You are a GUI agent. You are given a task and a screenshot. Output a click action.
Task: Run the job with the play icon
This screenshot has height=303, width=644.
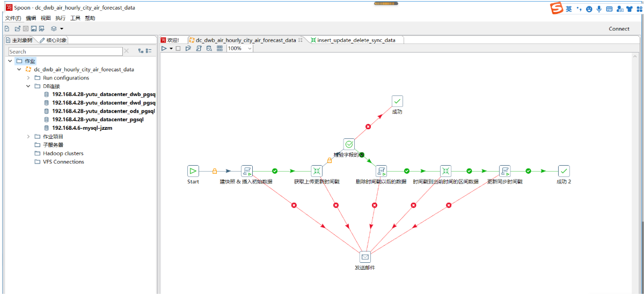click(x=164, y=48)
